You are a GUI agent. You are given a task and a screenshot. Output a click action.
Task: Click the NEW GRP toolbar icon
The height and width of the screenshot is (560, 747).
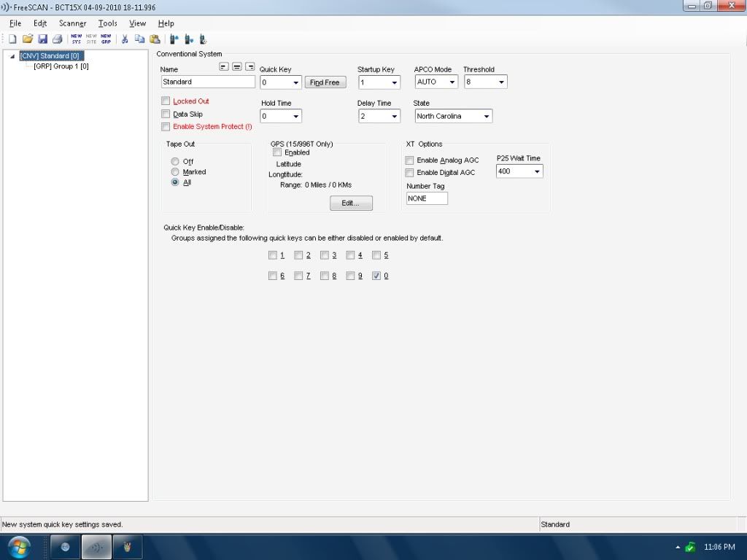[106, 39]
